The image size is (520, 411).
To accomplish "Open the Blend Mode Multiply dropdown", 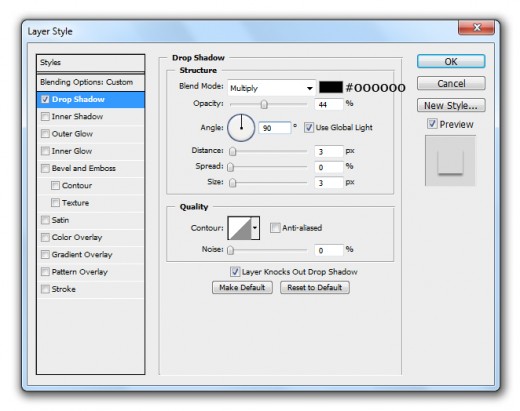I will [272, 88].
